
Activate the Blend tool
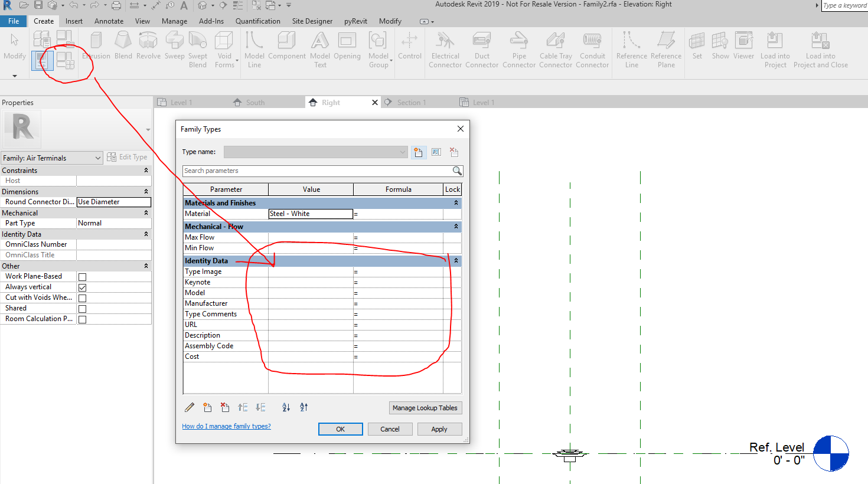[123, 47]
